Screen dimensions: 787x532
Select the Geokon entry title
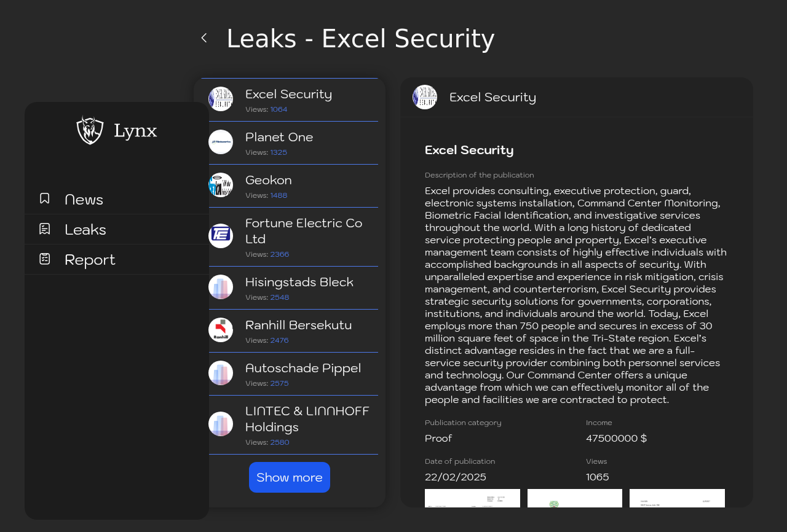[269, 180]
